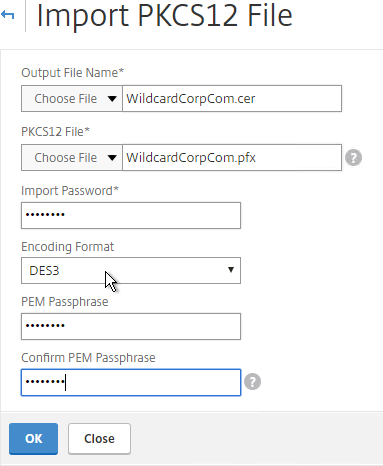
Task: Open the Encoding Format DES3 dropdown
Action: point(131,270)
